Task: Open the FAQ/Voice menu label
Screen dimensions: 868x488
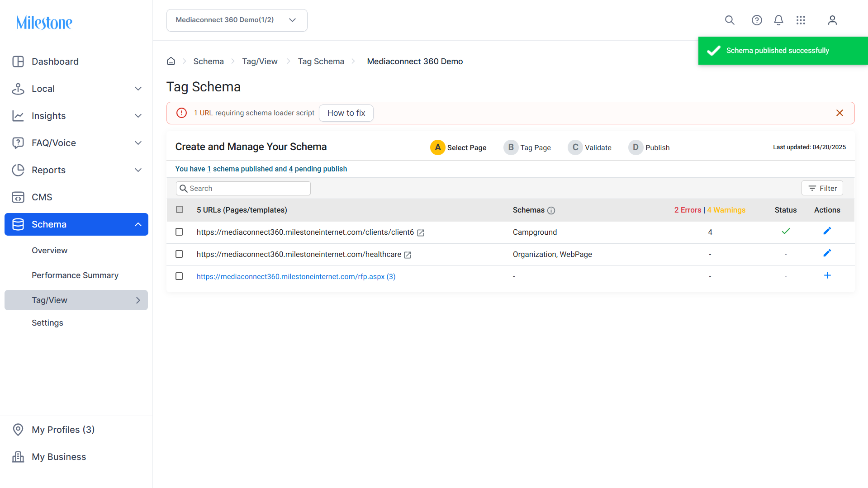Action: click(54, 143)
